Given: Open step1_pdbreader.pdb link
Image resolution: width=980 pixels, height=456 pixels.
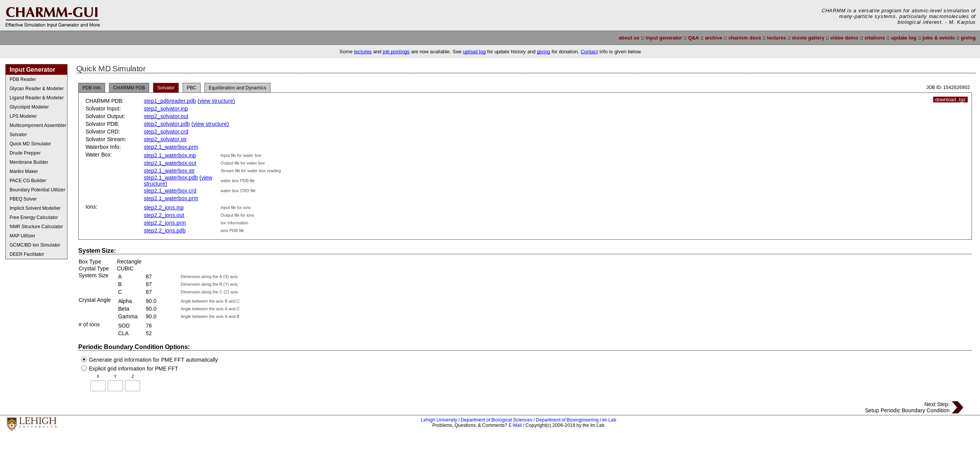Looking at the screenshot, I should 170,101.
